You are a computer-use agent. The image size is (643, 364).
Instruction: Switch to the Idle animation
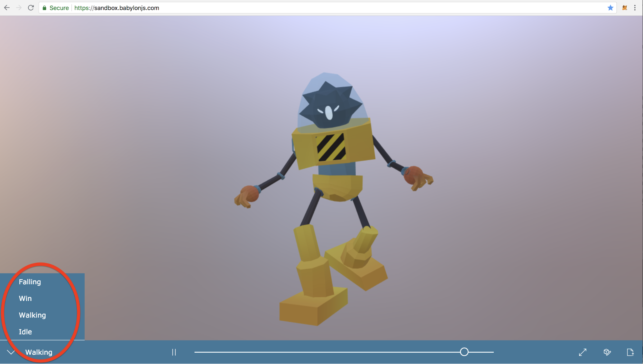pyautogui.click(x=25, y=332)
